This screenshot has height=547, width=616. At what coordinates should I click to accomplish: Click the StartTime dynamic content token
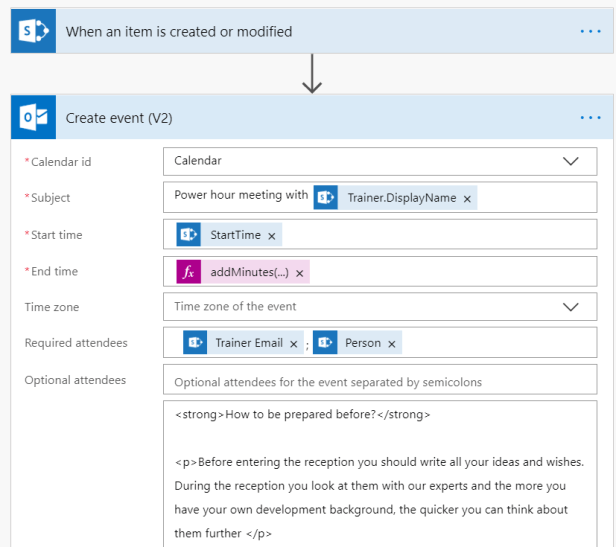pos(234,235)
